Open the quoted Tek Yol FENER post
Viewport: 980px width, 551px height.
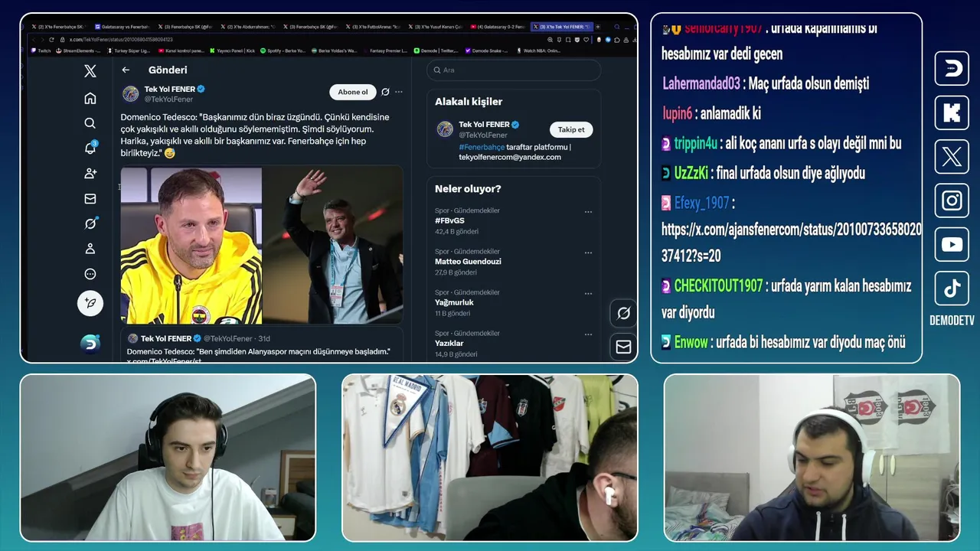click(x=262, y=344)
